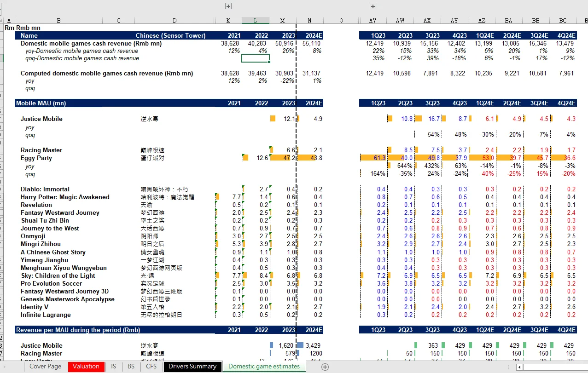The height and width of the screenshot is (373, 588).
Task: Select the 'Shuai Tu Zhi Bin' label
Action: [45, 220]
